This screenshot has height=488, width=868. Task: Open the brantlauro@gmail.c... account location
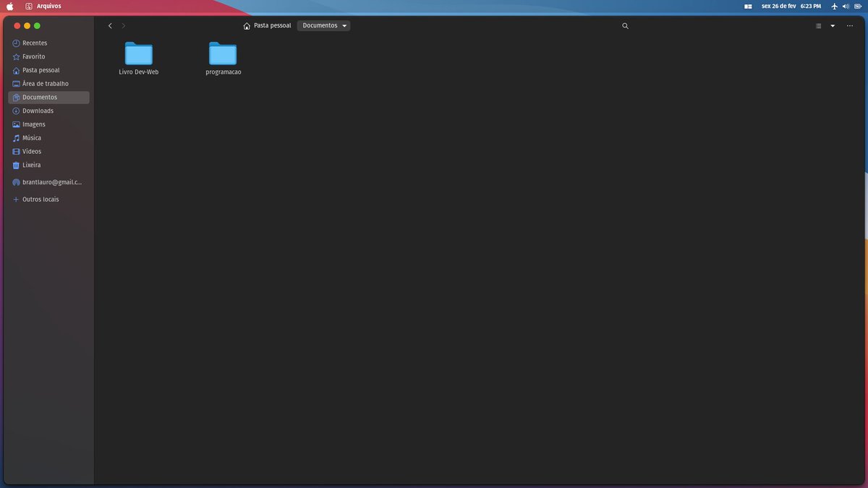tap(48, 183)
